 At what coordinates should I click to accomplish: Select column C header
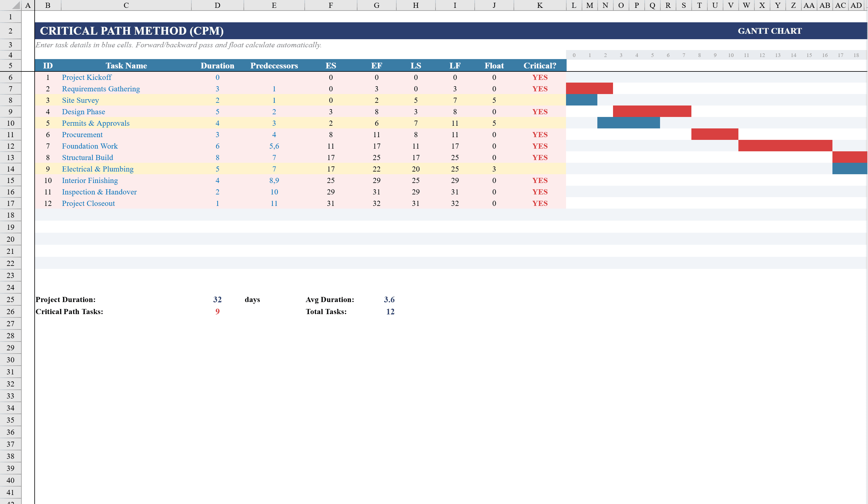[126, 5]
